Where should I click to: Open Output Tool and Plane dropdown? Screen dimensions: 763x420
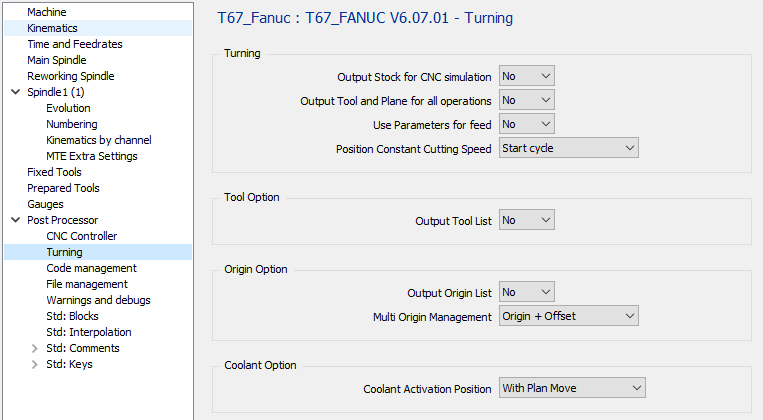coord(526,100)
